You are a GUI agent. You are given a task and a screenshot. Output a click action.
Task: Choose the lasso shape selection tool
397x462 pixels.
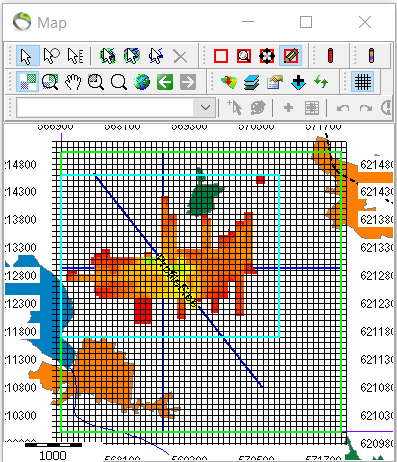coord(51,56)
